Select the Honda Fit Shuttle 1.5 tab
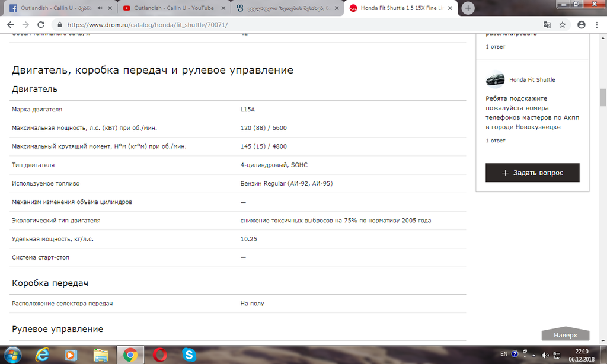This screenshot has height=364, width=607. pyautogui.click(x=401, y=8)
